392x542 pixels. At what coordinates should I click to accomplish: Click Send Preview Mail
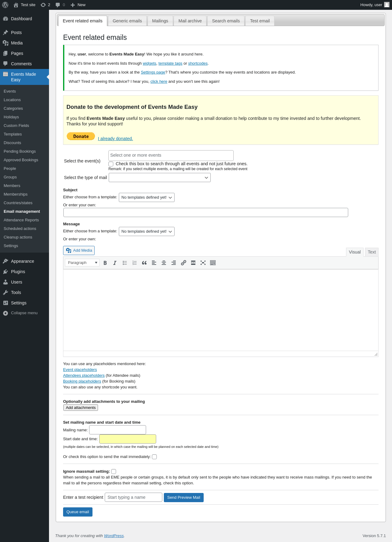tap(184, 498)
